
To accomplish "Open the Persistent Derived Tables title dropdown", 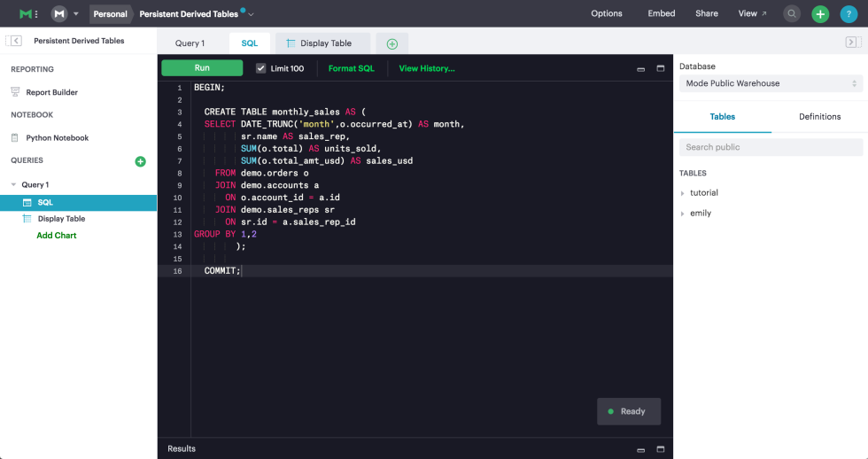I will (251, 14).
